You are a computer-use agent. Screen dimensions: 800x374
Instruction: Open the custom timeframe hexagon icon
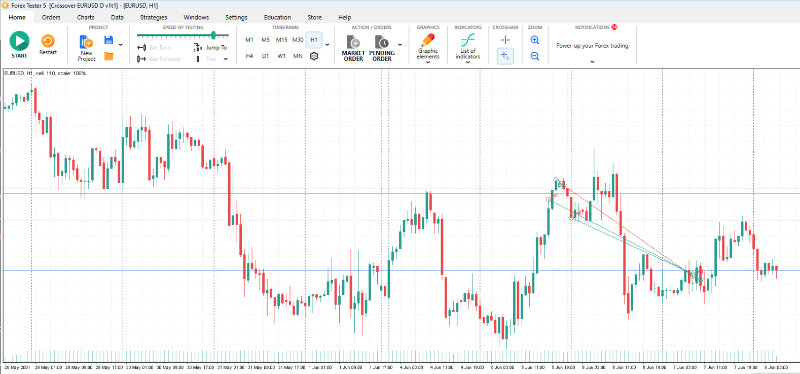coord(314,56)
